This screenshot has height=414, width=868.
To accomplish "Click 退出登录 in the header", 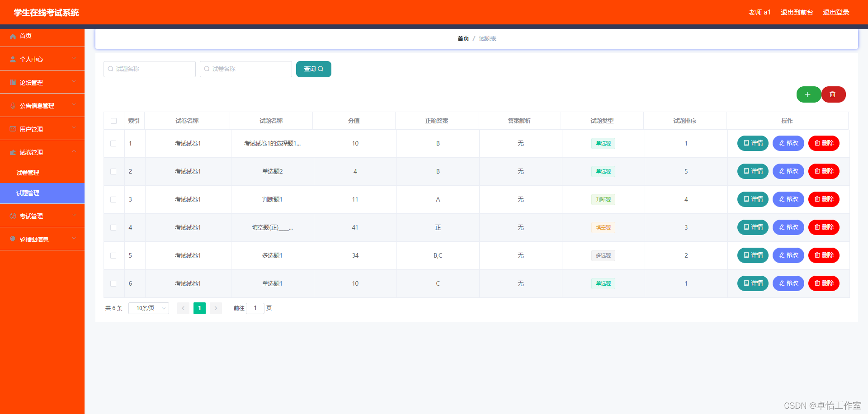I will tap(836, 12).
